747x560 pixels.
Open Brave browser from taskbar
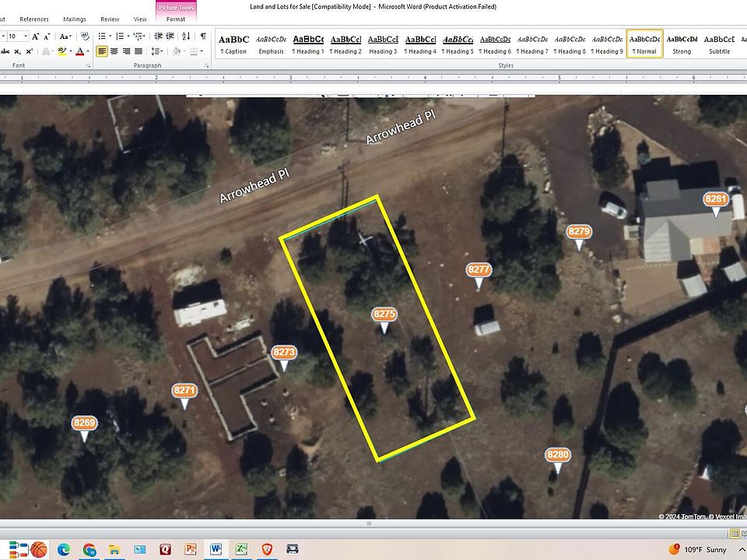coord(267,550)
